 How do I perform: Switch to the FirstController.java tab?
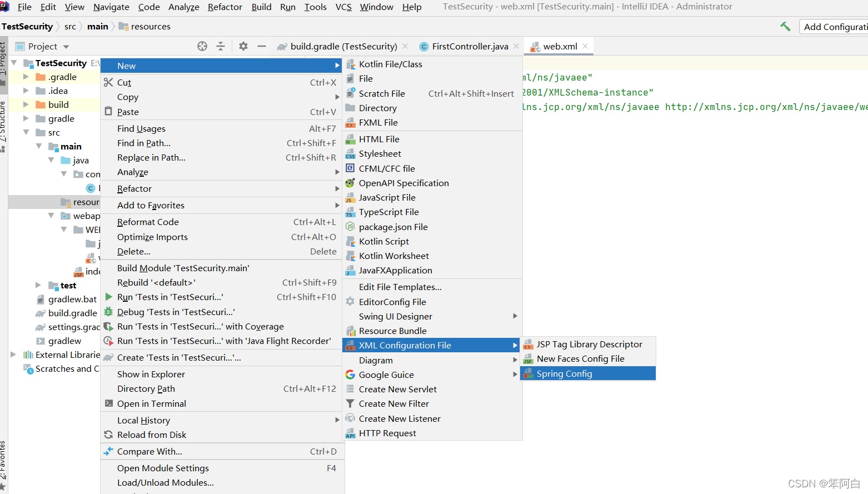(470, 46)
